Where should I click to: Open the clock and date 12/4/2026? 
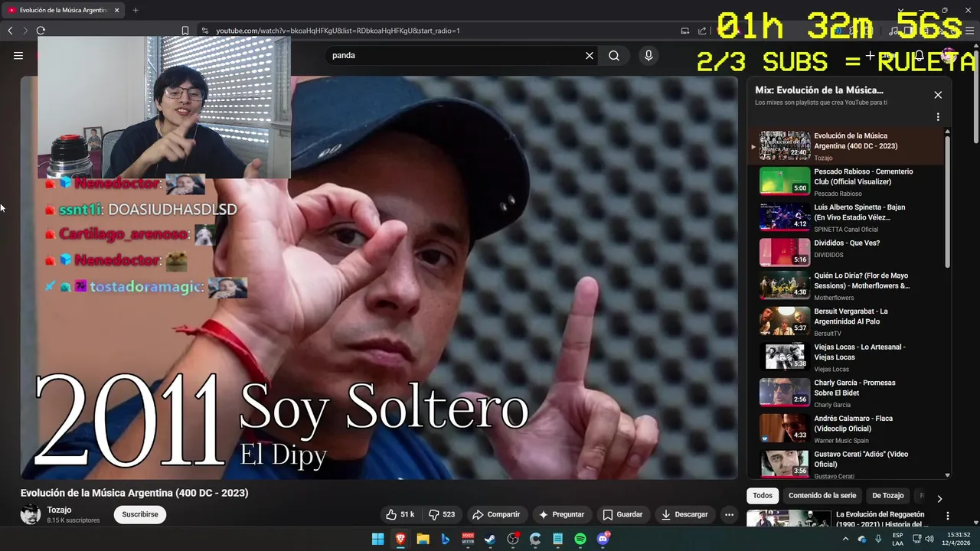(958, 540)
